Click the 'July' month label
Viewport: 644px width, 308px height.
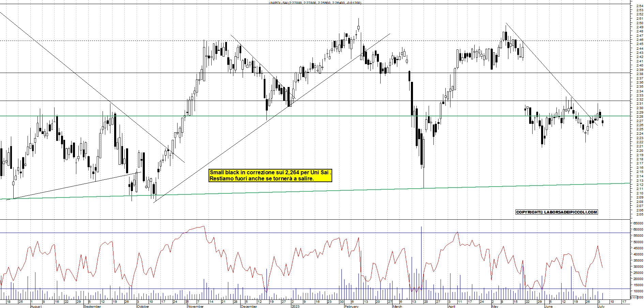601,306
